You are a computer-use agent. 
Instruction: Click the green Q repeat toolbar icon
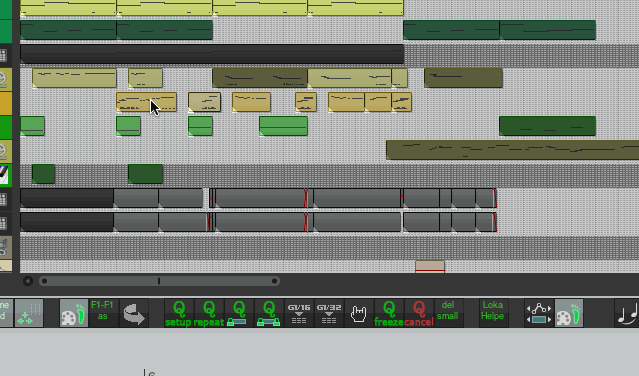click(209, 313)
